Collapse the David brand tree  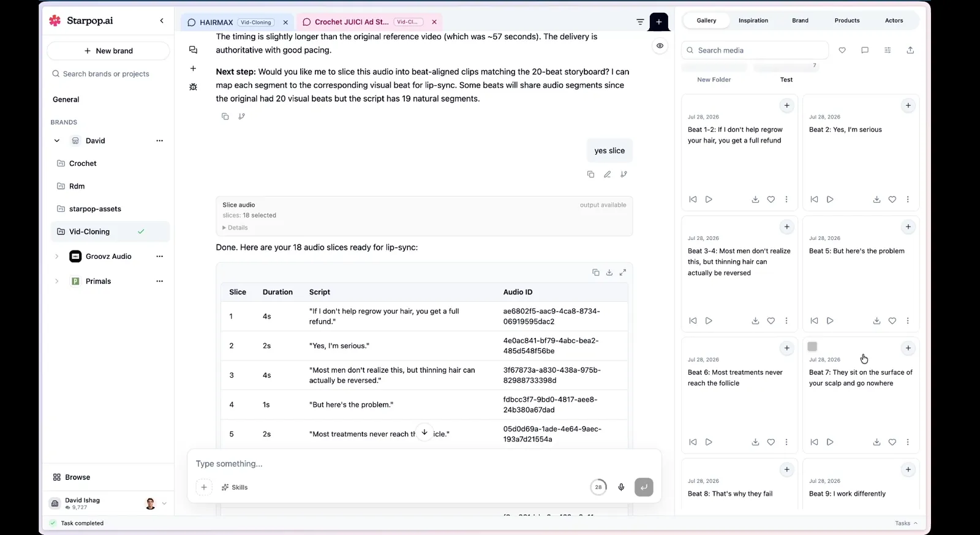57,141
